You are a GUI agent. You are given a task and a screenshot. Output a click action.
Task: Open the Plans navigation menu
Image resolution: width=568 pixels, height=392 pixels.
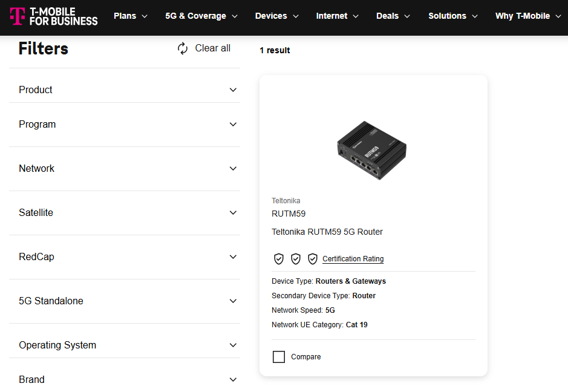pos(130,16)
